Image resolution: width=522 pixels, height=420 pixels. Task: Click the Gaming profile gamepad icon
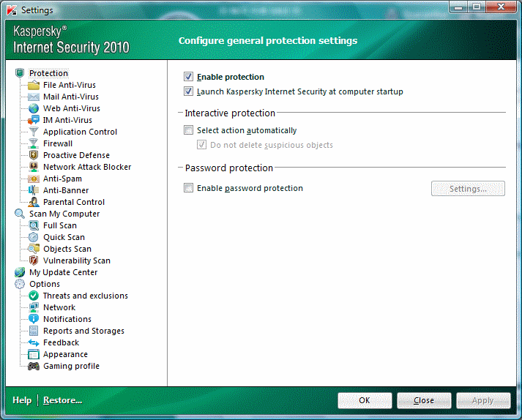(x=33, y=366)
